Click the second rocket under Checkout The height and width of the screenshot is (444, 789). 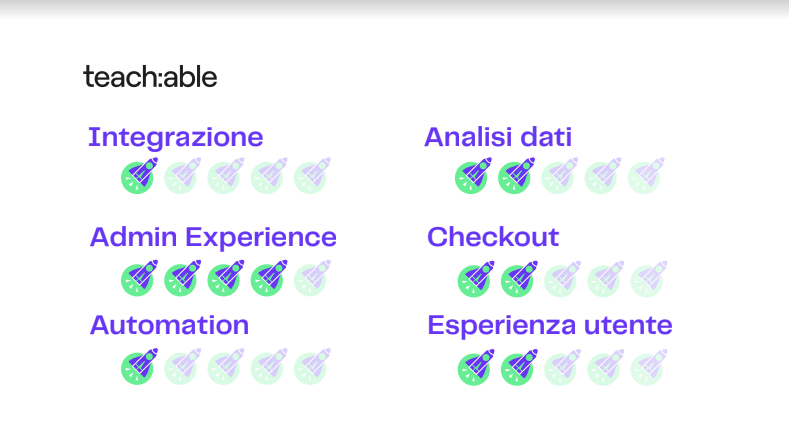click(x=518, y=279)
